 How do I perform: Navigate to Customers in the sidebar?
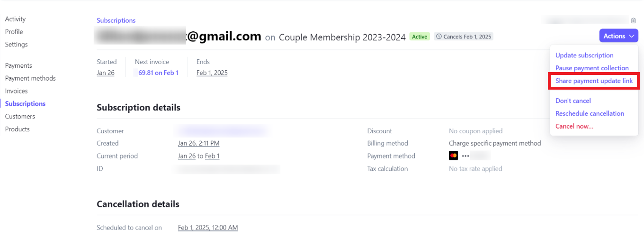(20, 116)
